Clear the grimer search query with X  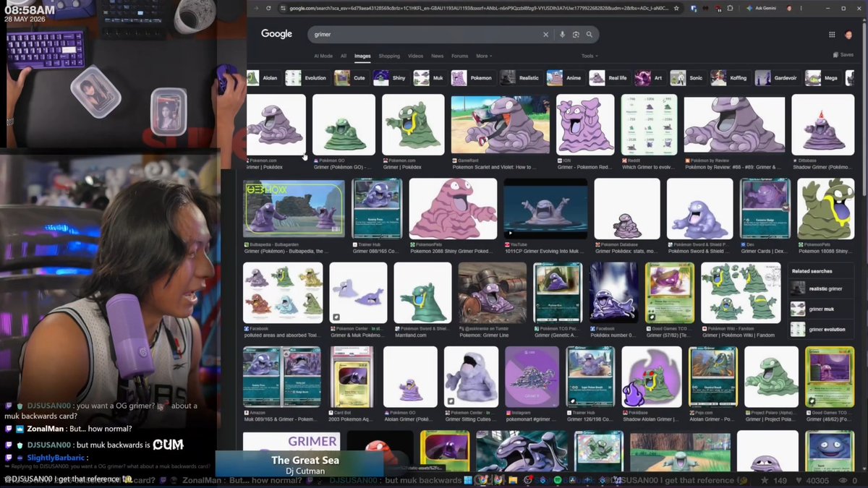point(546,35)
